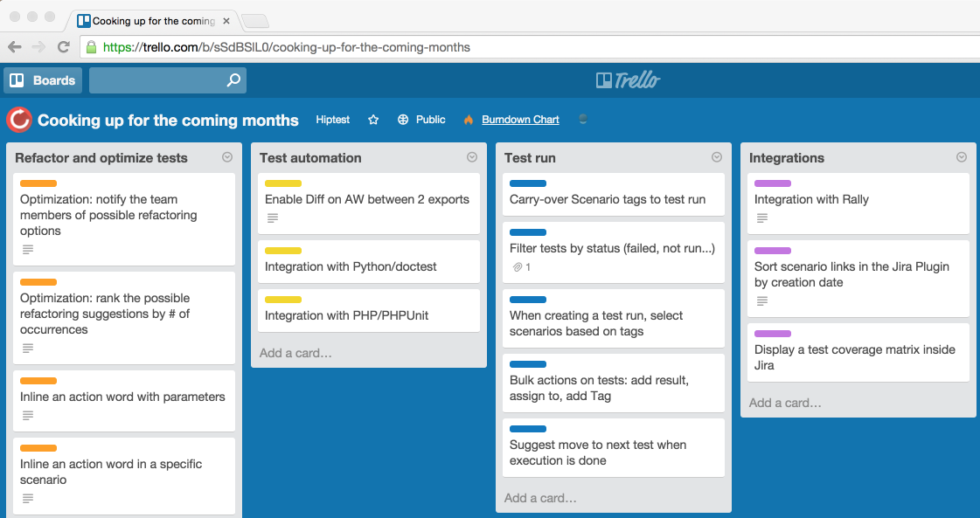Open the 'Integrations' list menu arrow

pos(962,157)
